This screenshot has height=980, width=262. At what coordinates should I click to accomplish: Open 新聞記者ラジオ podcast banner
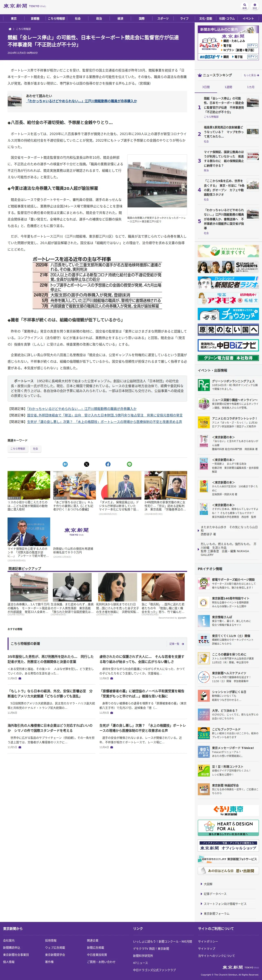228,283
